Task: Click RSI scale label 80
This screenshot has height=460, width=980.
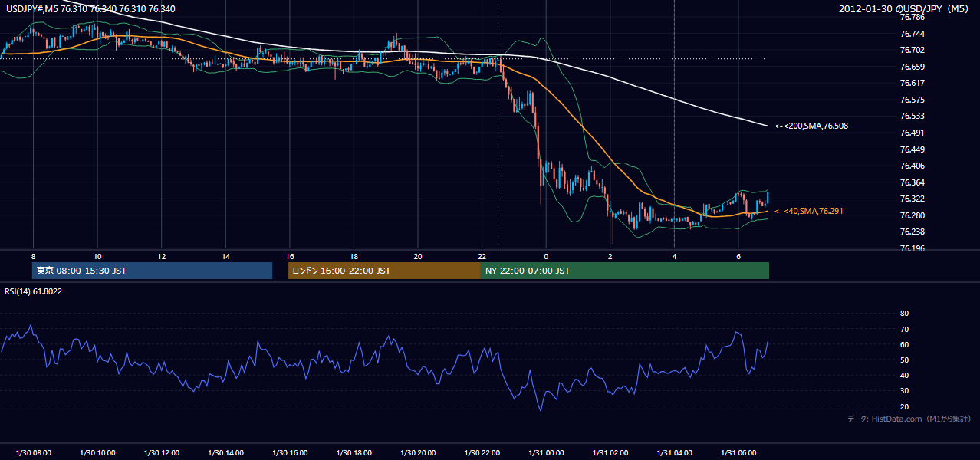Action: (x=904, y=314)
